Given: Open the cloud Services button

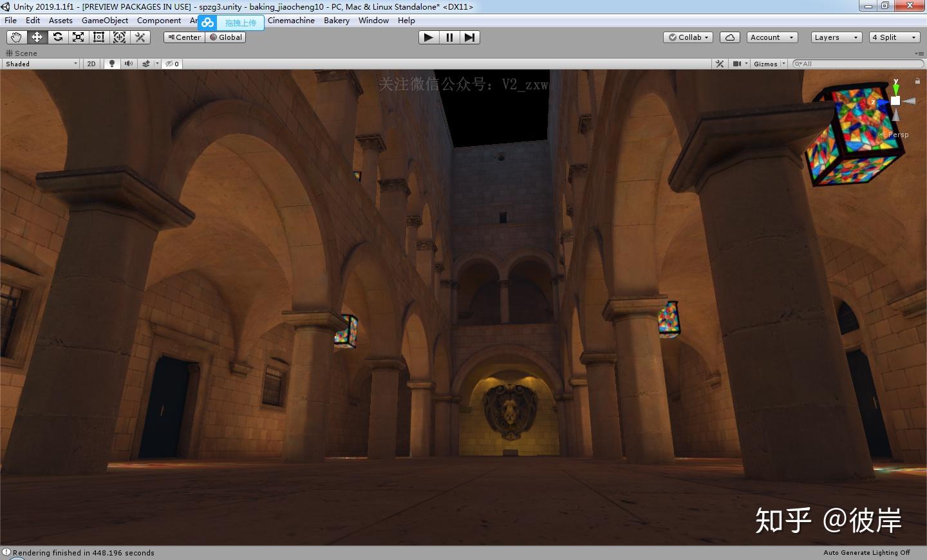Looking at the screenshot, I should (x=730, y=37).
